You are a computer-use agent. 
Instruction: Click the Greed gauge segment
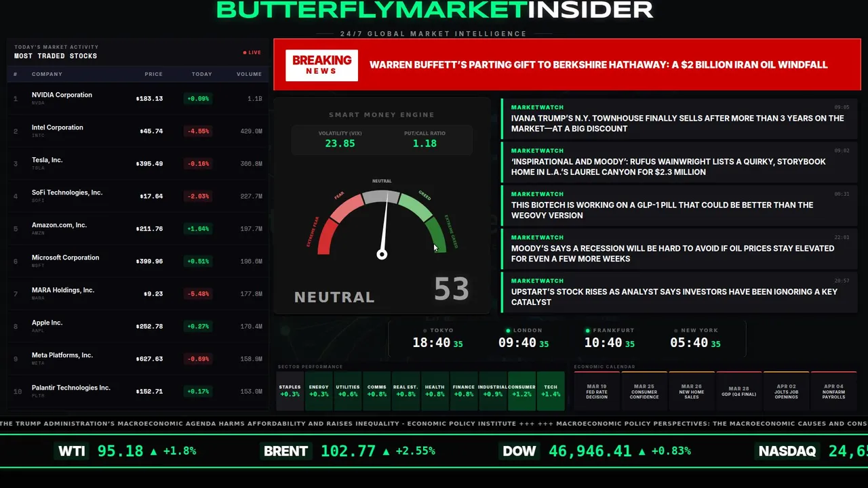point(416,207)
